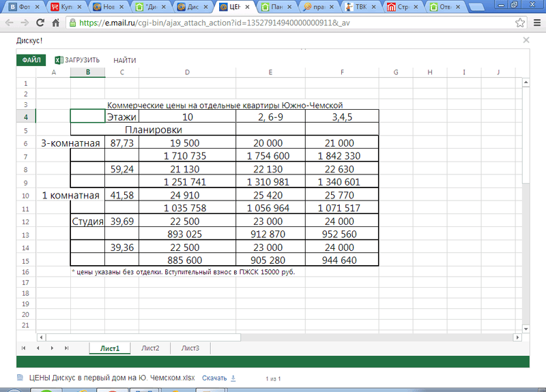
Task: Bookmark this page with the star icon
Action: coord(520,22)
